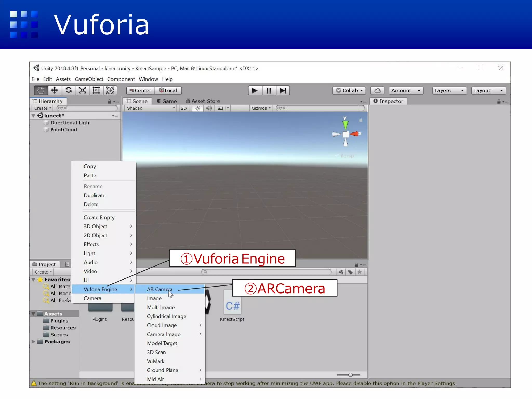This screenshot has width=532, height=399.
Task: Toggle 2D scene view mode
Action: [x=184, y=108]
